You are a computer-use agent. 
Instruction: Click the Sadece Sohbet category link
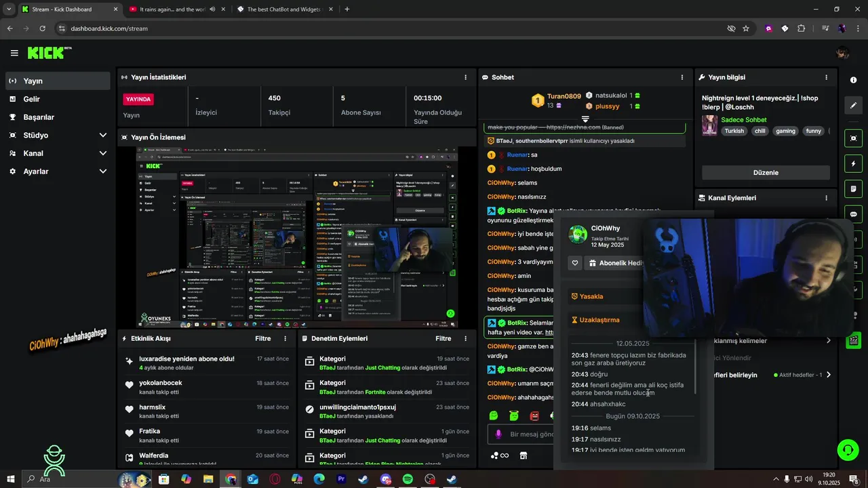tap(744, 120)
